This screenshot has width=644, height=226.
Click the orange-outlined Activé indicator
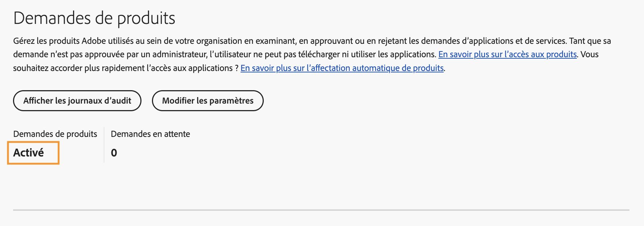(x=33, y=152)
